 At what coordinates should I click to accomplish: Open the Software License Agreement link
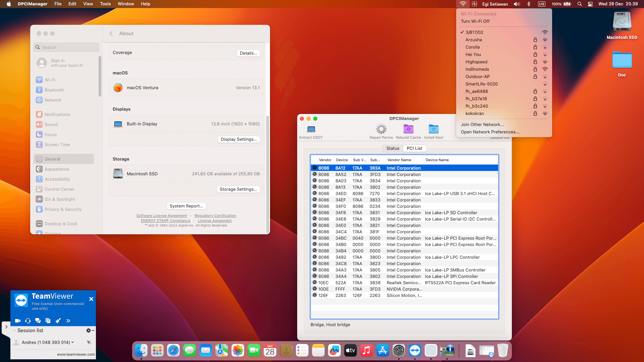coord(162,216)
